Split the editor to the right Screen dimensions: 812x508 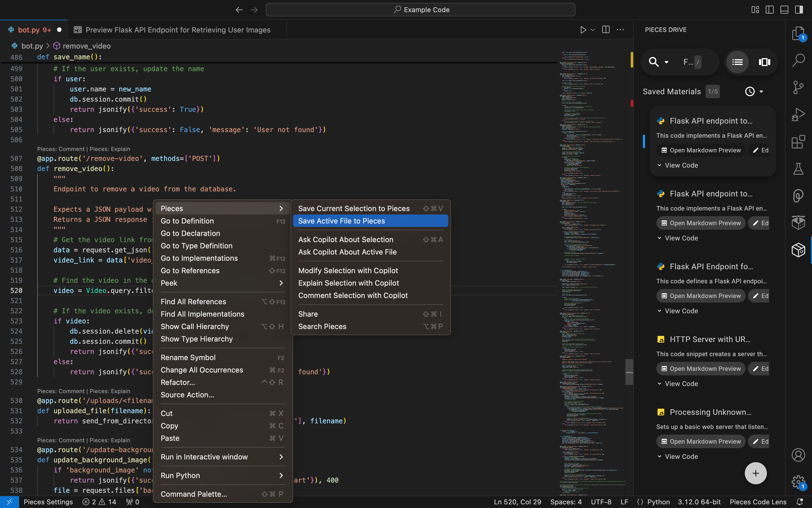[606, 30]
